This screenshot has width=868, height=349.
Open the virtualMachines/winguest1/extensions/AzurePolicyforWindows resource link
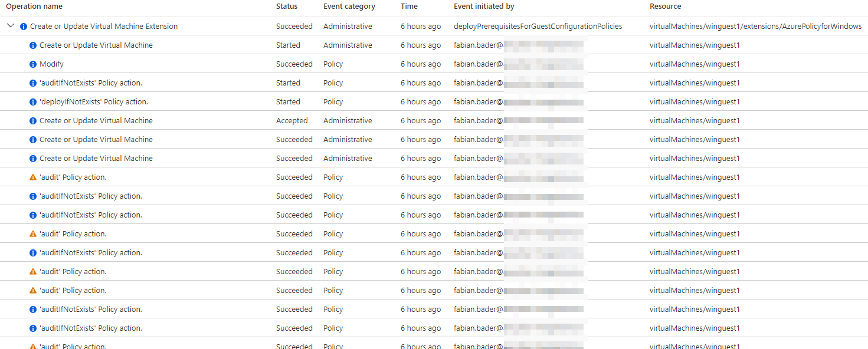(x=755, y=26)
